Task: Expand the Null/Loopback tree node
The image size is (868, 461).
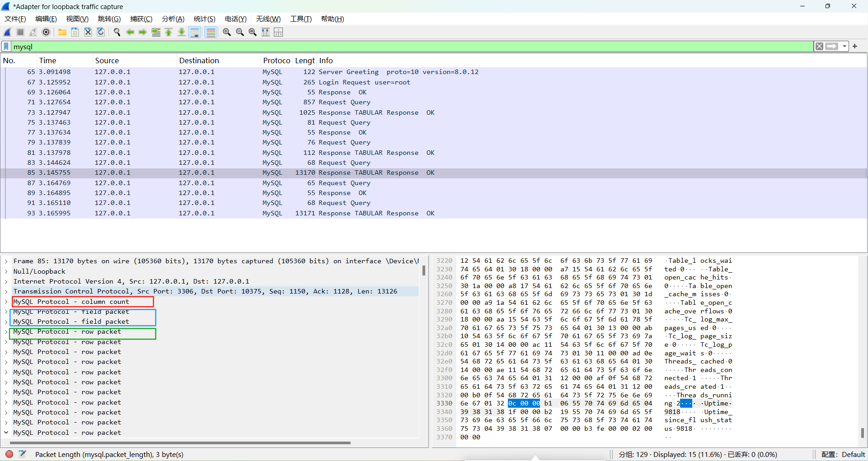Action: [6, 271]
